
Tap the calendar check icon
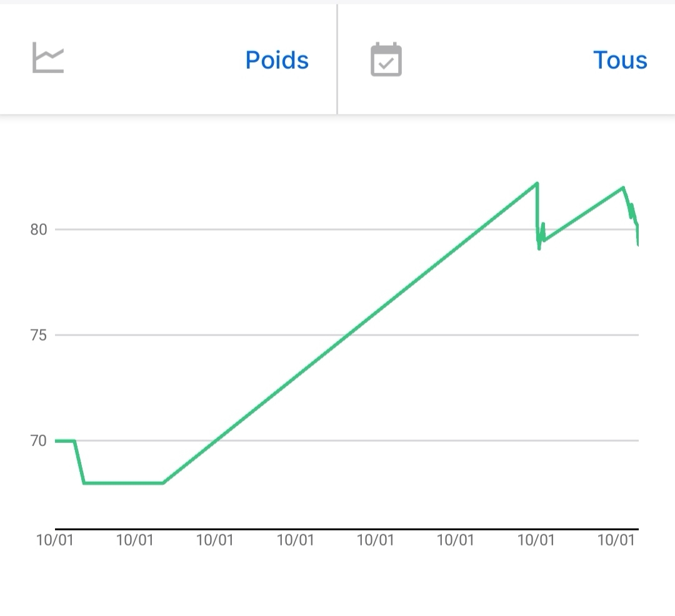386,60
